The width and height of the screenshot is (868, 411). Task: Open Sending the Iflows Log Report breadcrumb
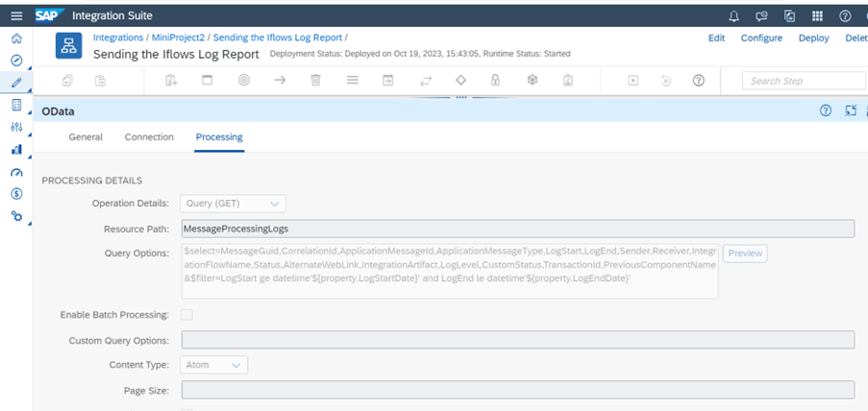pos(278,37)
